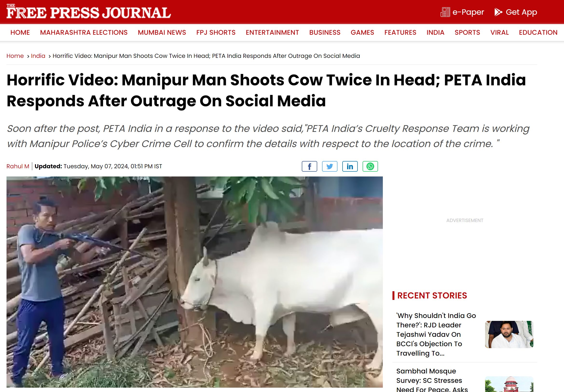
Task: Share article on LinkedIn icon
Action: tap(350, 166)
